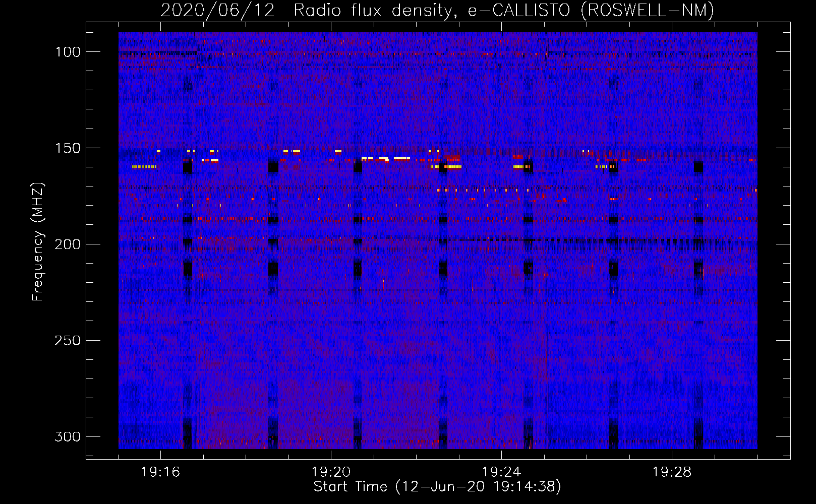Click the '19:16' time tick label
Image resolution: width=816 pixels, height=504 pixels.
point(160,472)
